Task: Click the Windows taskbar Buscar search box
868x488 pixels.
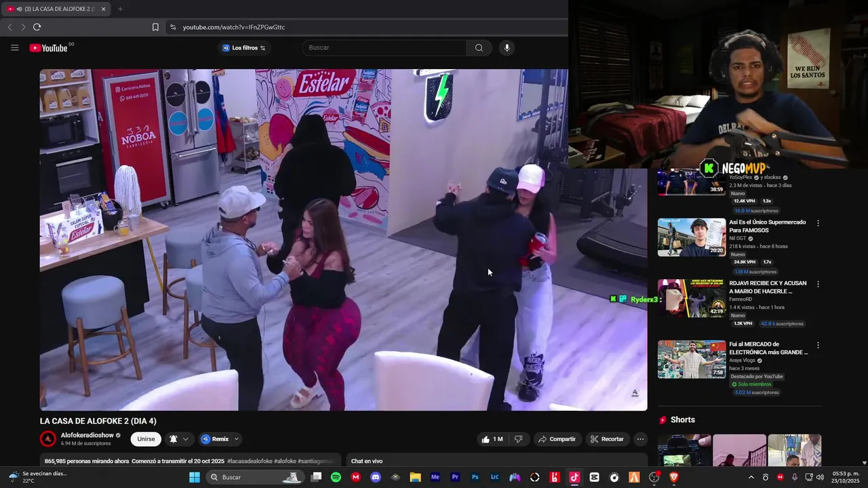Action: coord(255,477)
